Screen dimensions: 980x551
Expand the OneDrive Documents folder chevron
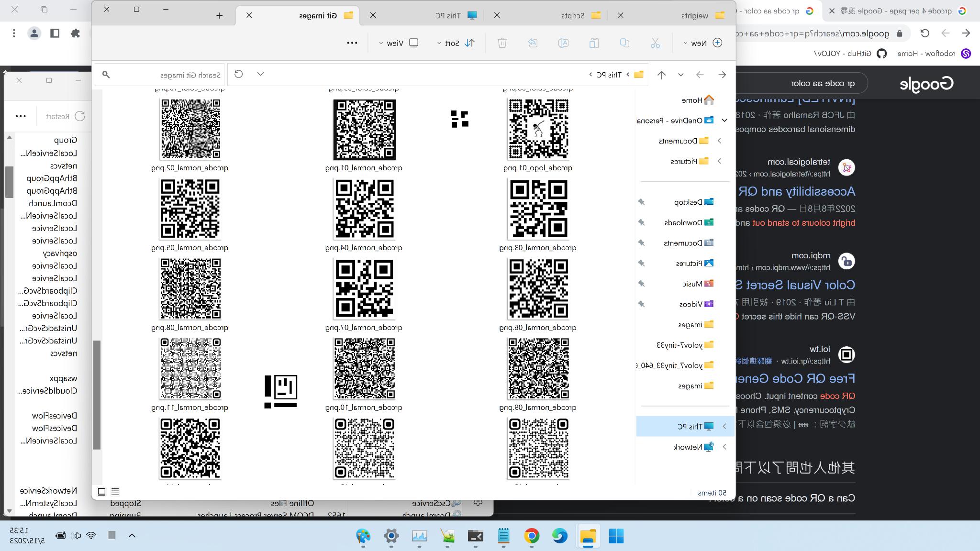[719, 141]
